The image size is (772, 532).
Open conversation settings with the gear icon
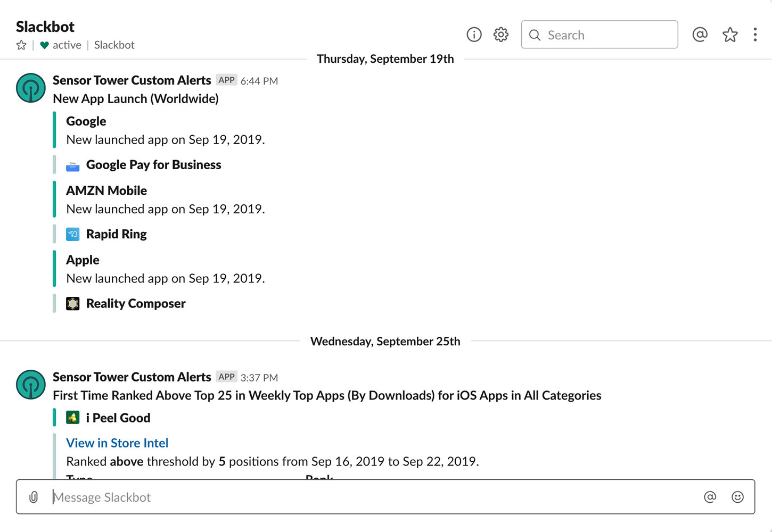(x=500, y=34)
